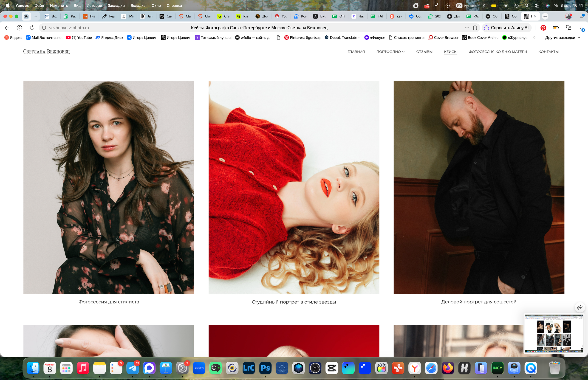Open Lightroom Classic from the Dock
Screen dimensions: 588x380
[x=249, y=368]
